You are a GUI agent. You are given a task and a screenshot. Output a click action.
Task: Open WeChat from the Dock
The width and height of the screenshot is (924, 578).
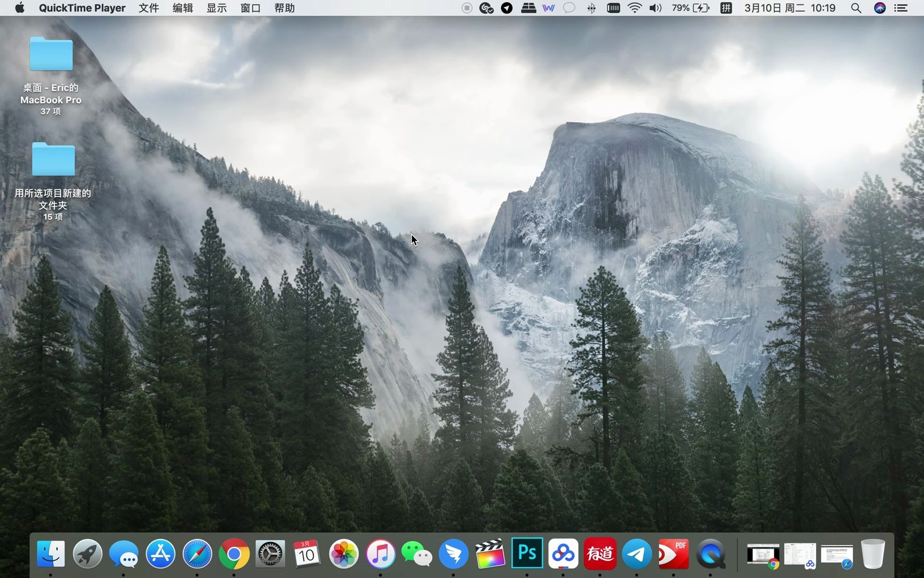click(417, 554)
